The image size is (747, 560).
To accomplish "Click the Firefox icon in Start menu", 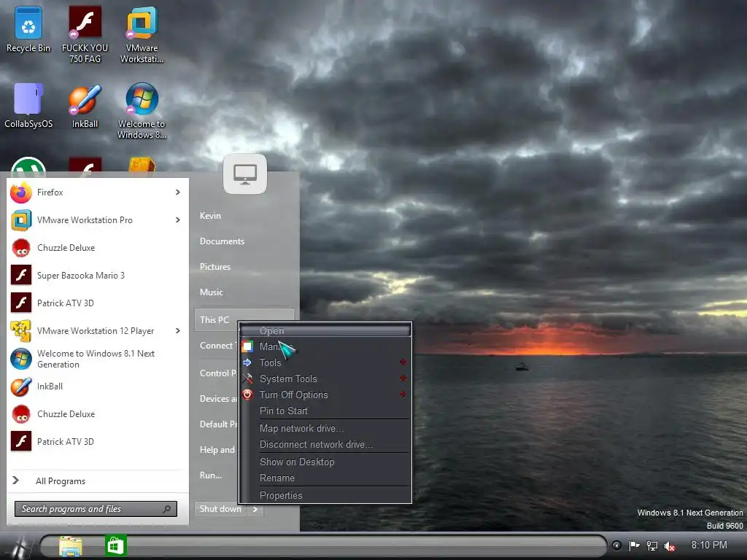I will [x=21, y=192].
